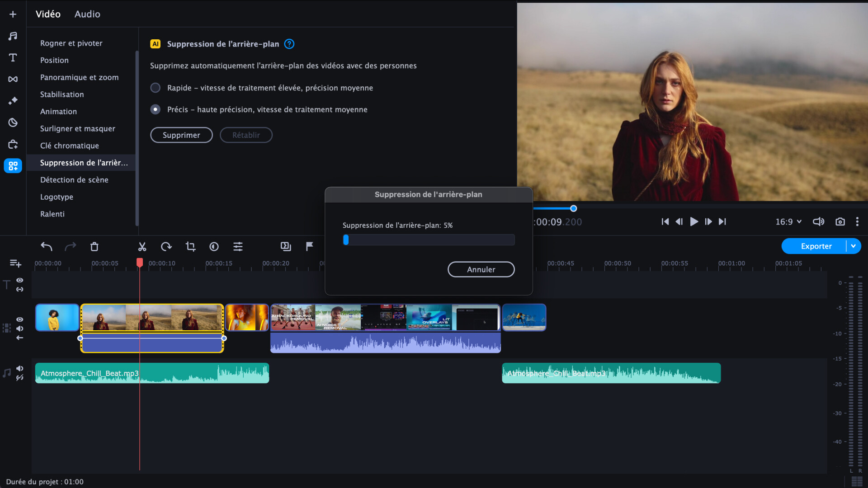The height and width of the screenshot is (488, 868).
Task: Click the background removal progress bar
Action: (429, 239)
